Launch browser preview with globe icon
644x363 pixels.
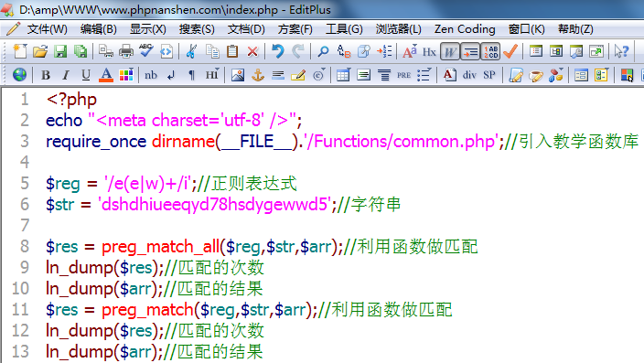point(20,75)
